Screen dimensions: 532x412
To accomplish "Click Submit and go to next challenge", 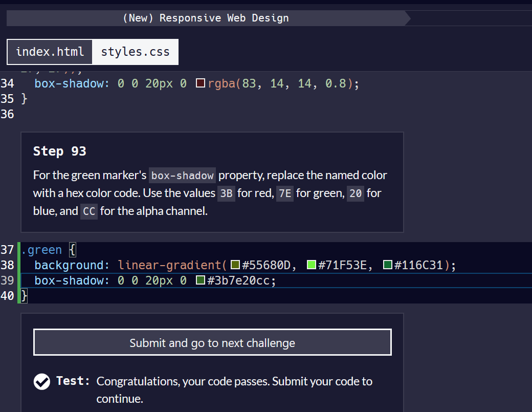I will point(212,342).
